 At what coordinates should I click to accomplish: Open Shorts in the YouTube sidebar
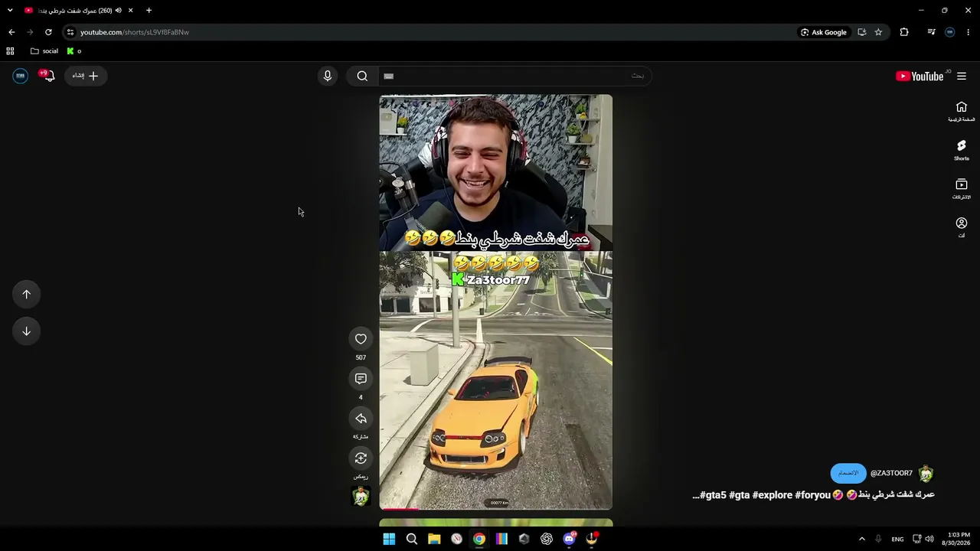[962, 150]
